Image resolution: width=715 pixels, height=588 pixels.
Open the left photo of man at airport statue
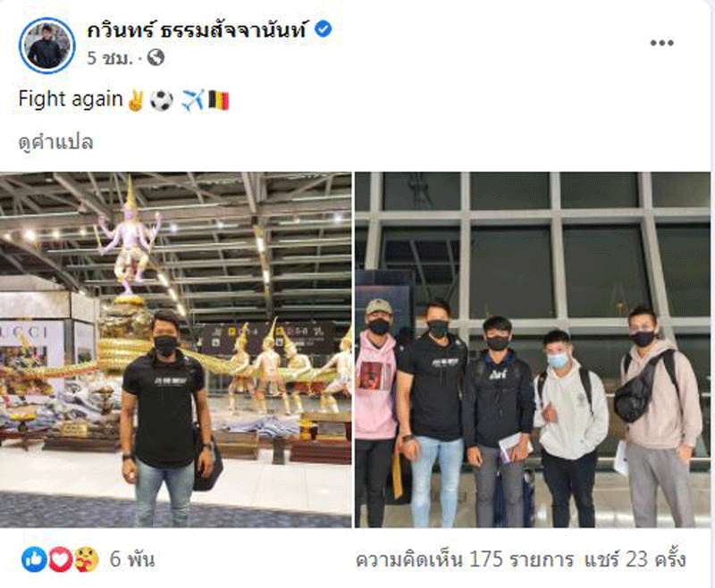(176, 349)
